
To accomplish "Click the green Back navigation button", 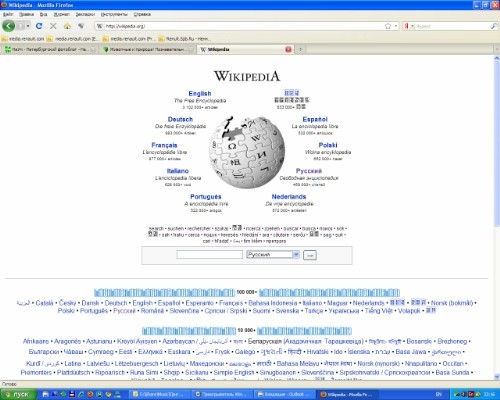I will click(x=8, y=26).
